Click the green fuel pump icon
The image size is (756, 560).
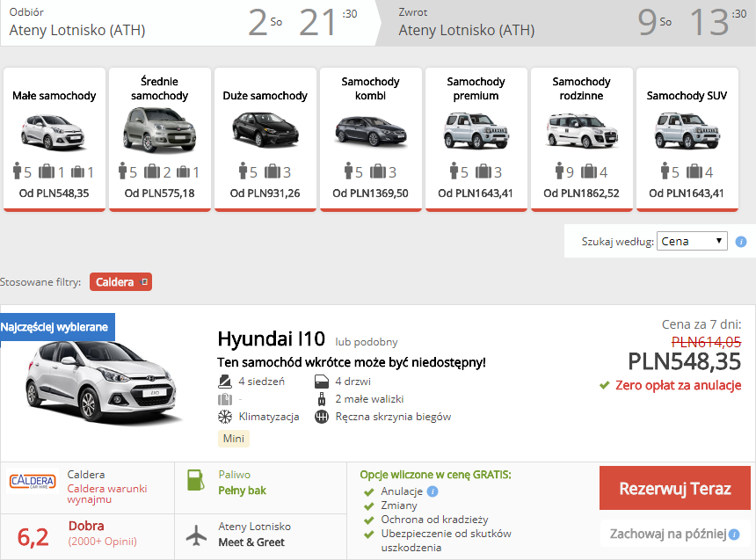(196, 480)
